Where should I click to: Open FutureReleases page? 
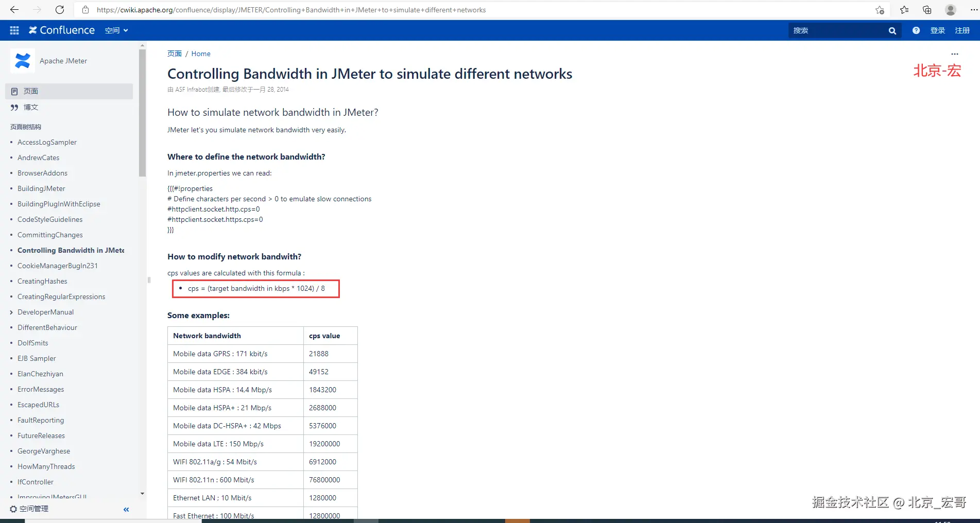coord(41,435)
